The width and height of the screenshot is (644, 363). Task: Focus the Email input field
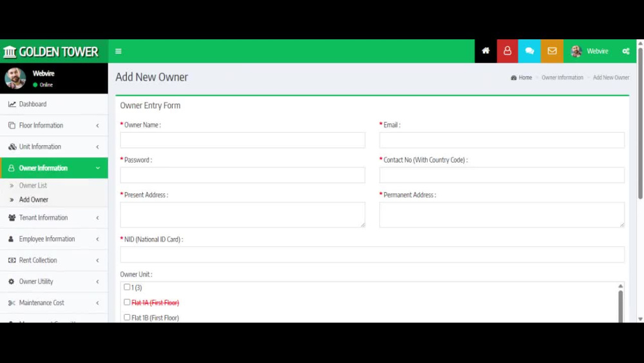502,140
